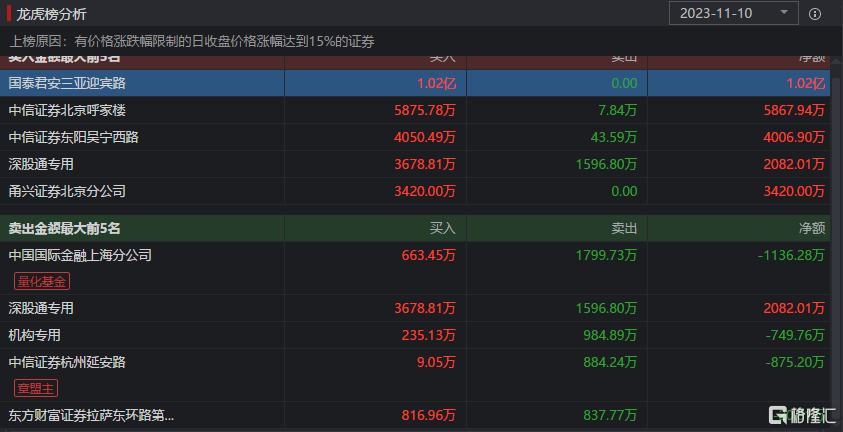Click the -1136.28万 net amount

coord(791,255)
